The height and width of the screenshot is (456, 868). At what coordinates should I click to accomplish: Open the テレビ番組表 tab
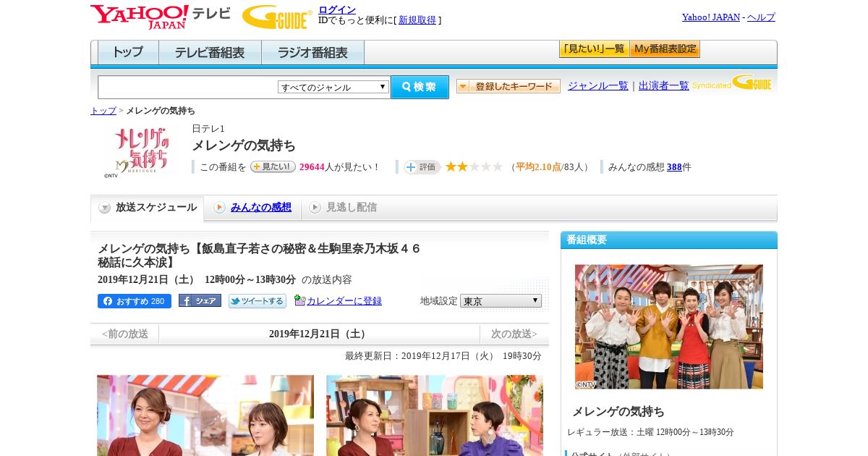[210, 53]
